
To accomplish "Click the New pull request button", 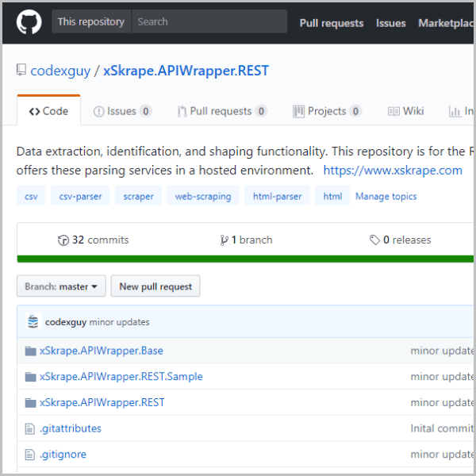I will (155, 286).
